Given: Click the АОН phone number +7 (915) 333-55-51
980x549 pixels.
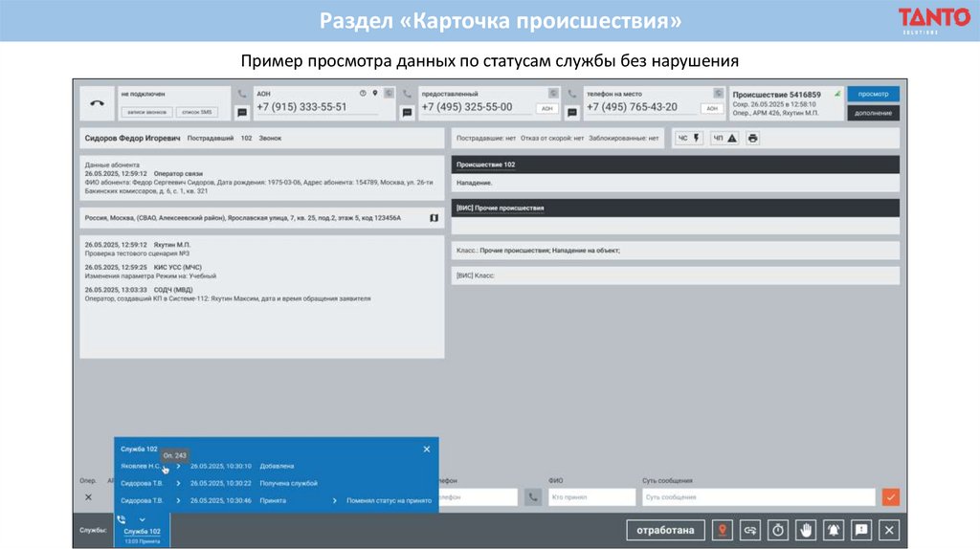Looking at the screenshot, I should pyautogui.click(x=301, y=107).
